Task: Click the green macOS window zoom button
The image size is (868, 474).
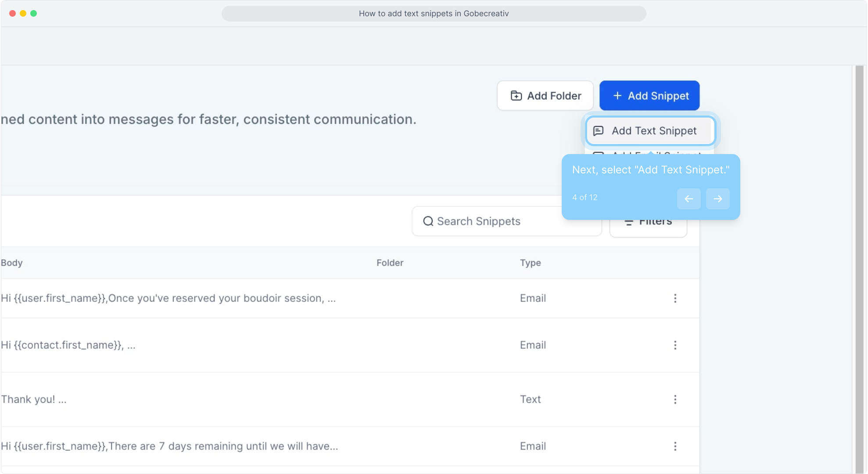Action: pos(34,14)
